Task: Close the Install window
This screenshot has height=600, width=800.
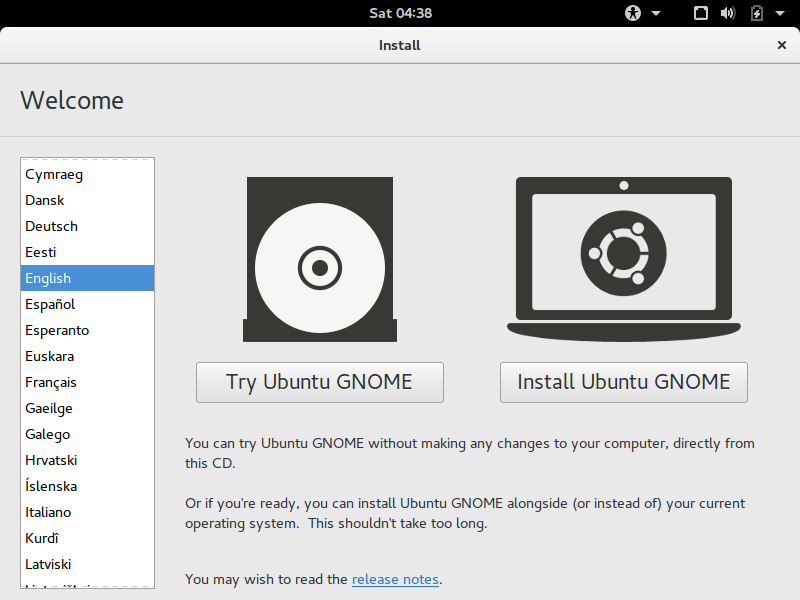Action: (x=782, y=45)
